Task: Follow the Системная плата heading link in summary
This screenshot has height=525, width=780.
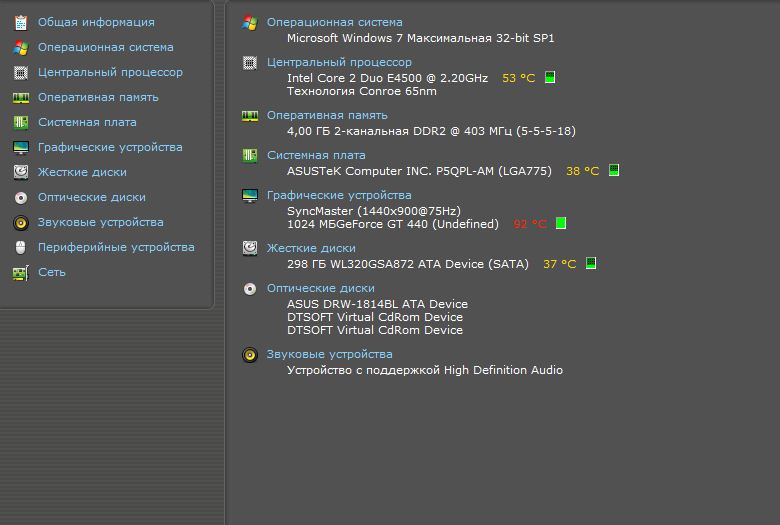Action: pyautogui.click(x=316, y=155)
